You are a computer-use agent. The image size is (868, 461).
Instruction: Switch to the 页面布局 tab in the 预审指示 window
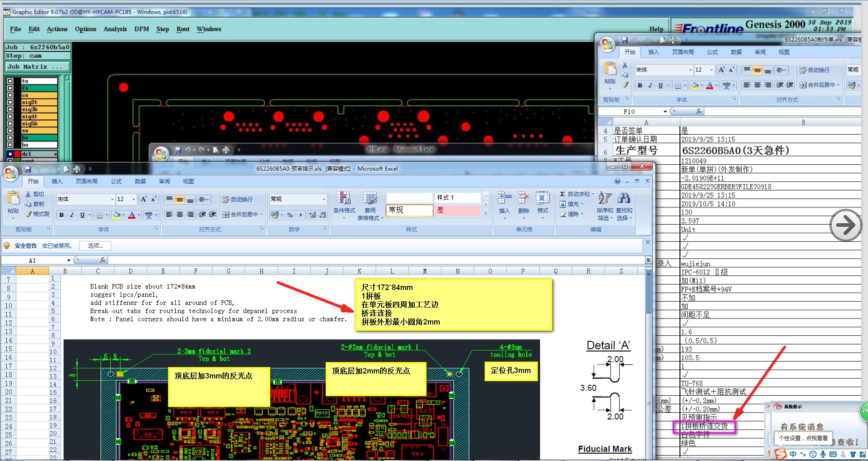(86, 181)
